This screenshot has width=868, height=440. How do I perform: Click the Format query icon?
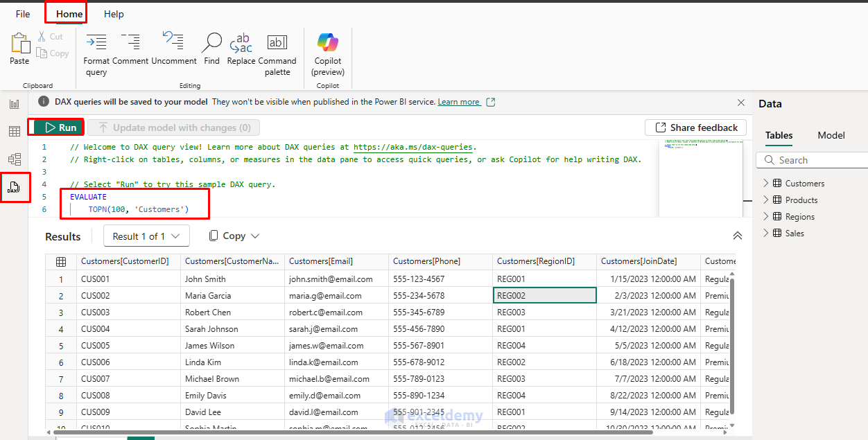[x=96, y=43]
